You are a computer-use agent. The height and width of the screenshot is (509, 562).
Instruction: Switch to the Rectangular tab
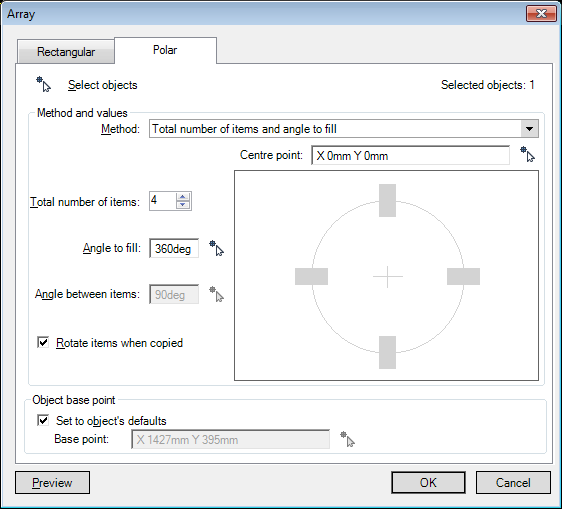(x=66, y=52)
